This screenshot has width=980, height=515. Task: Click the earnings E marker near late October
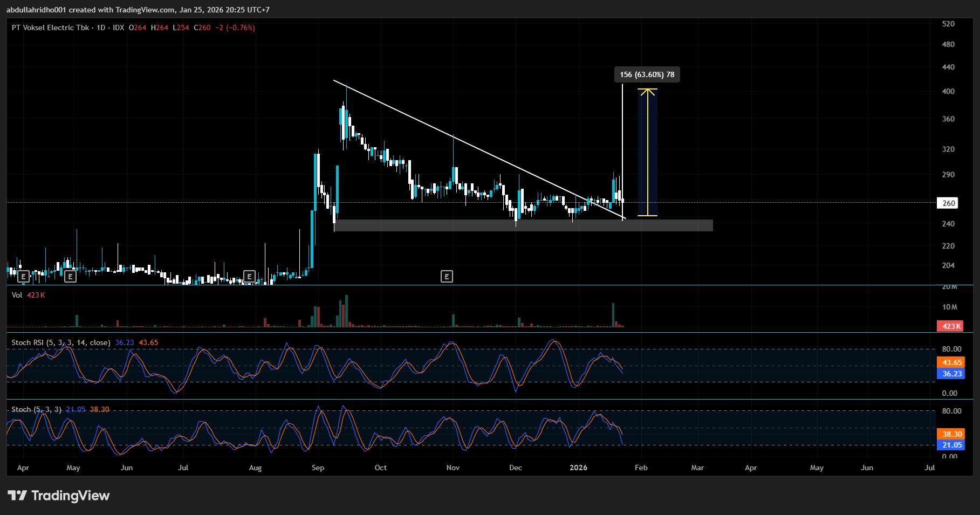click(x=447, y=277)
